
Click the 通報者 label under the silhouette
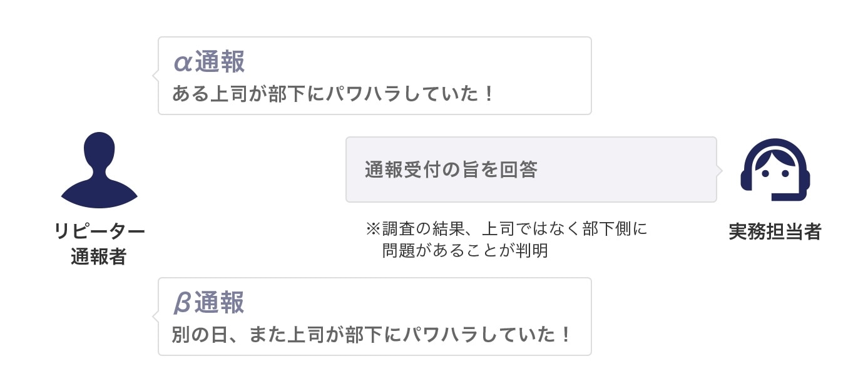(x=99, y=256)
